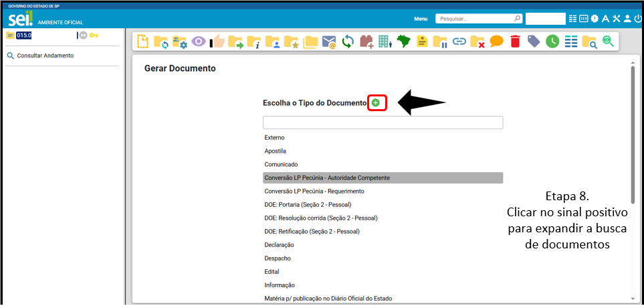Click the email envelope icon in toolbar

[328, 42]
